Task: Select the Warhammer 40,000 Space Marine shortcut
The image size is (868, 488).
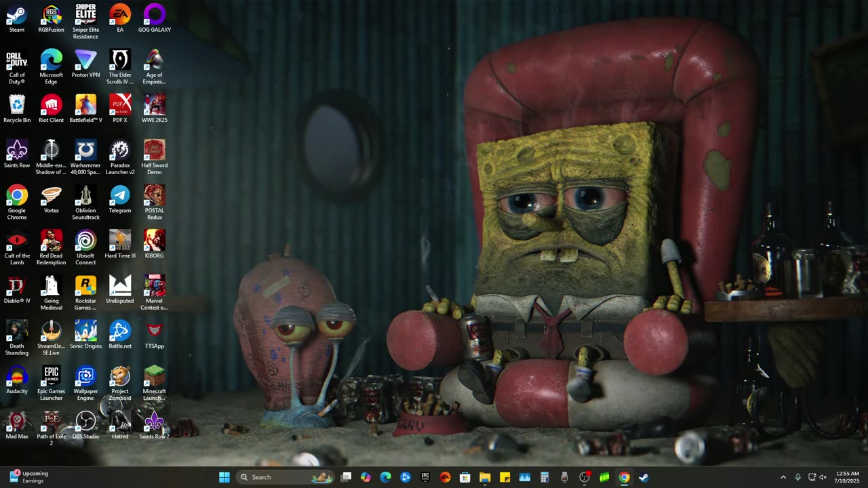Action: pos(85,157)
